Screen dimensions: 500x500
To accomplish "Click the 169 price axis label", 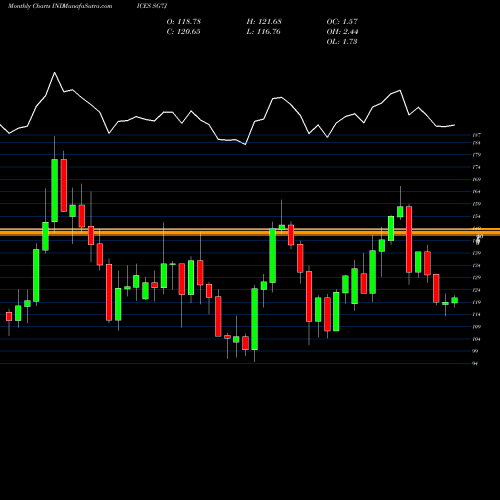I will (477, 180).
